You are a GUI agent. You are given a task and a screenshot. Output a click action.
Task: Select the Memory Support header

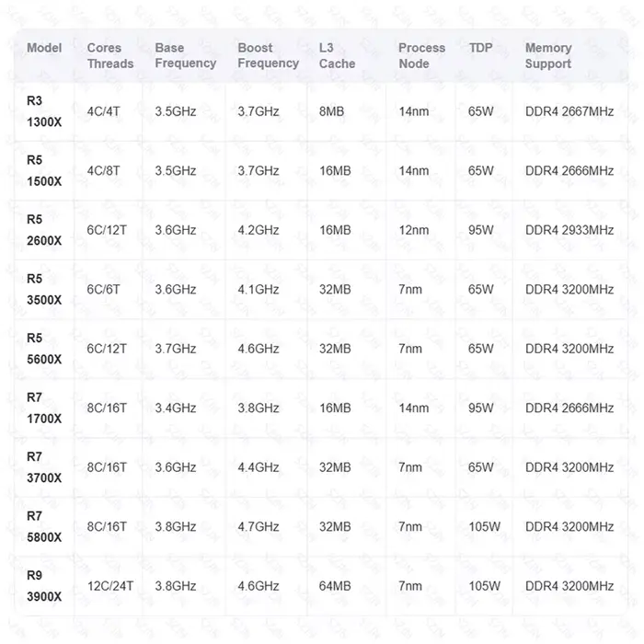pyautogui.click(x=548, y=55)
